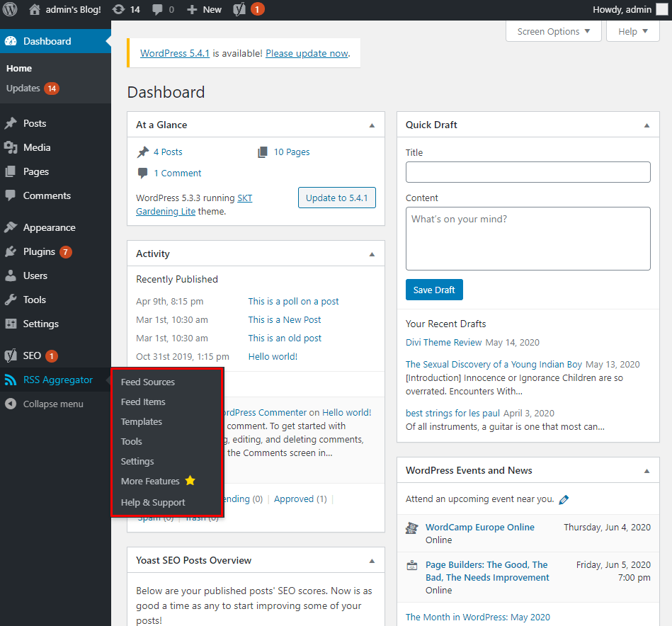Screen dimensions: 672x626
Task: Open the Yoast icon in the admin bar
Action: (x=239, y=9)
